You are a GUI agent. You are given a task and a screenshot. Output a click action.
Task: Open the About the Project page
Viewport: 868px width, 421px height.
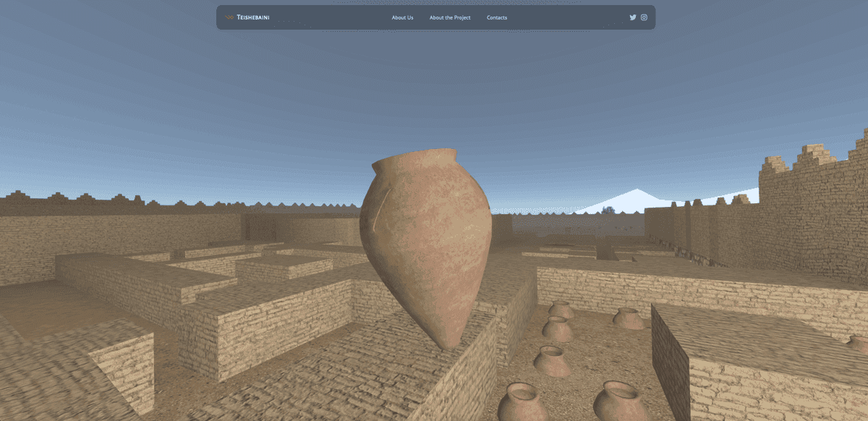(449, 17)
